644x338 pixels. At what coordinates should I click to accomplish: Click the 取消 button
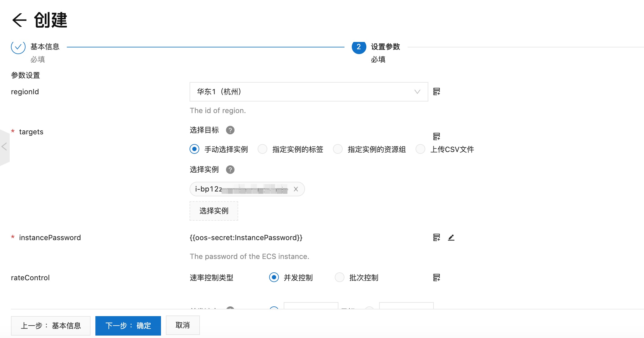coord(183,325)
